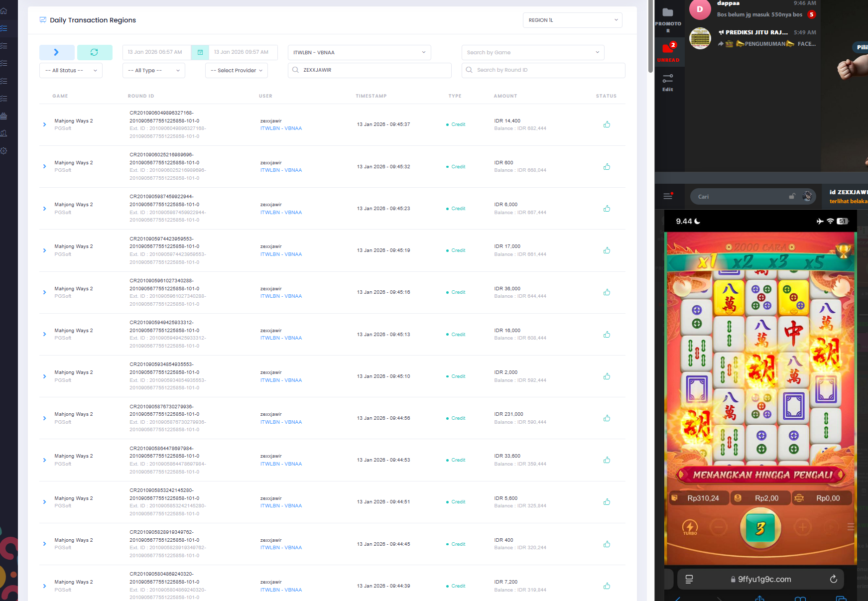Screen dimensions: 868x601
Task: Click the AMOUNT column header
Action: coord(505,96)
